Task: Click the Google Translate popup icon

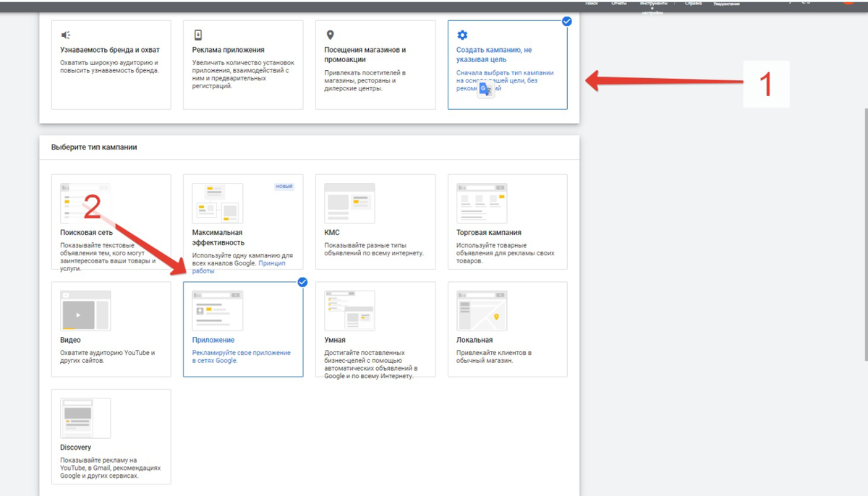Action: click(486, 89)
